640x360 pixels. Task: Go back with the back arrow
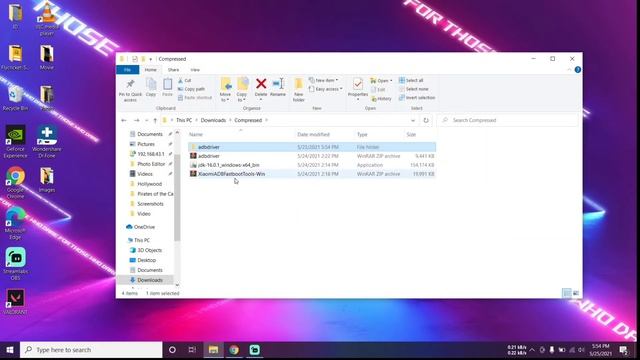(124, 120)
